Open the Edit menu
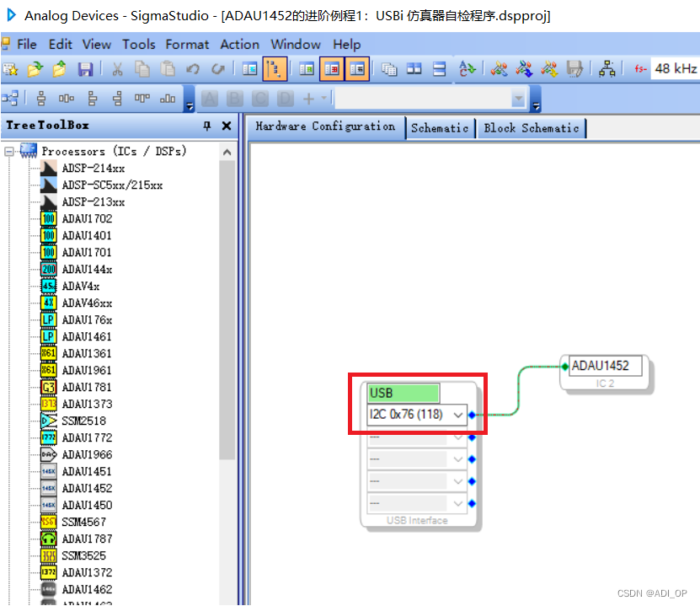This screenshot has height=606, width=700. [x=61, y=44]
